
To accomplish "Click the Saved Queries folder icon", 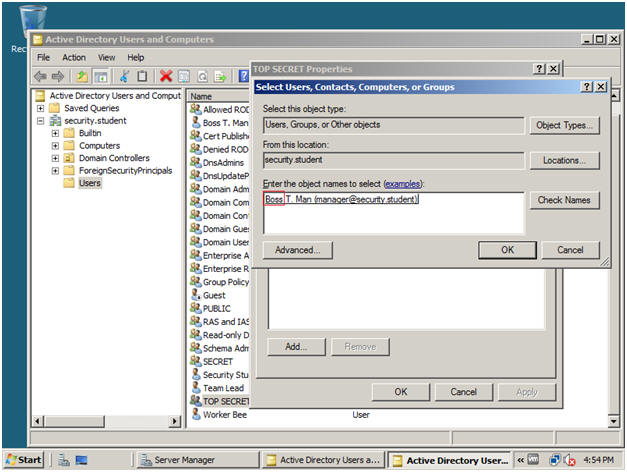I will pos(54,108).
